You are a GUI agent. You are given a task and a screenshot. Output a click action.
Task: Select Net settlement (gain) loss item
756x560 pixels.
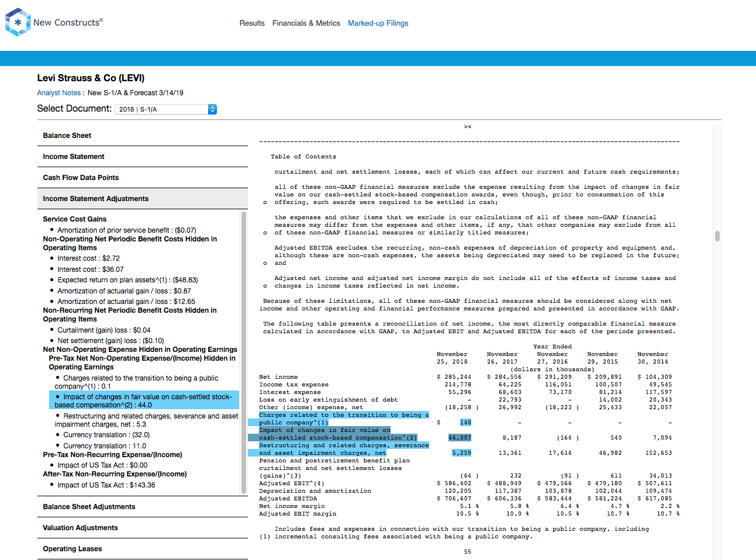[x=111, y=341]
